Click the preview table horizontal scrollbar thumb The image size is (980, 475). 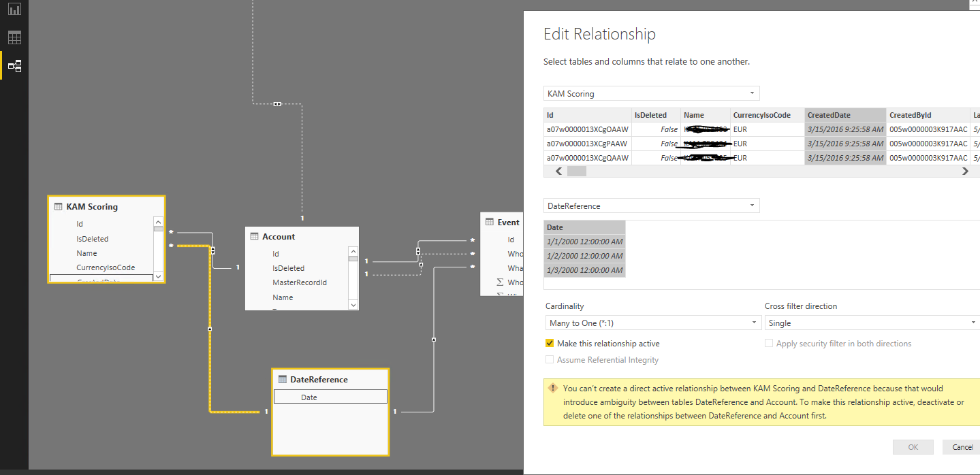pos(577,171)
